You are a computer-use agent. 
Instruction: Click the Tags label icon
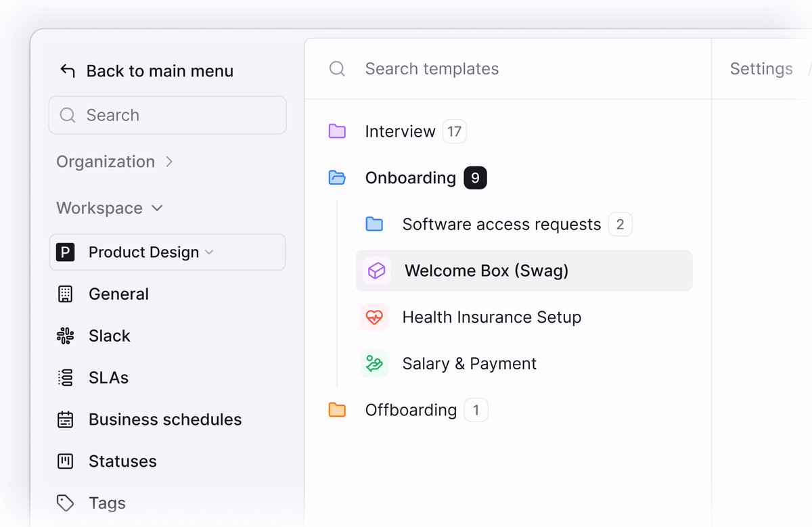65,503
